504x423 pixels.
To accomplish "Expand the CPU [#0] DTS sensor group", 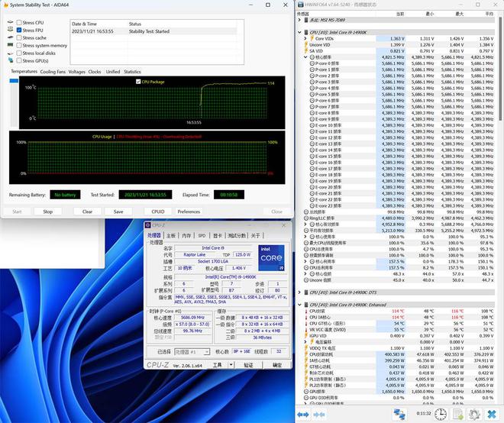I will 299,292.
